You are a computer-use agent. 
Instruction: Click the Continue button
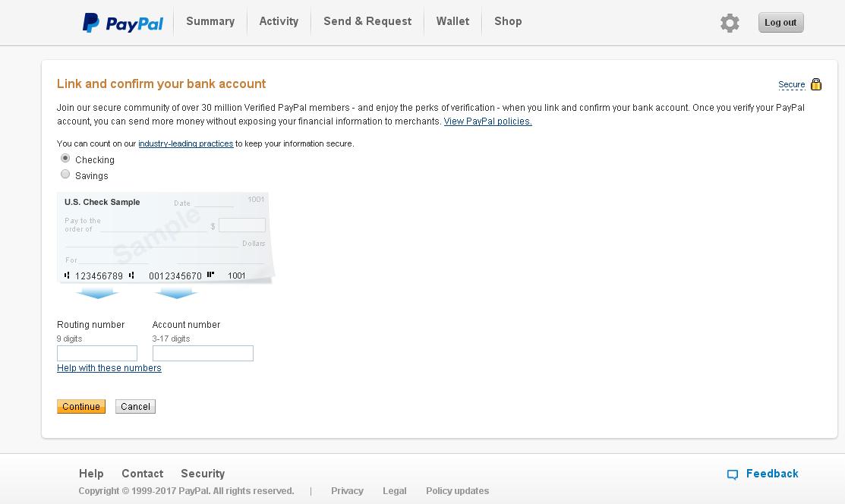pyautogui.click(x=81, y=406)
